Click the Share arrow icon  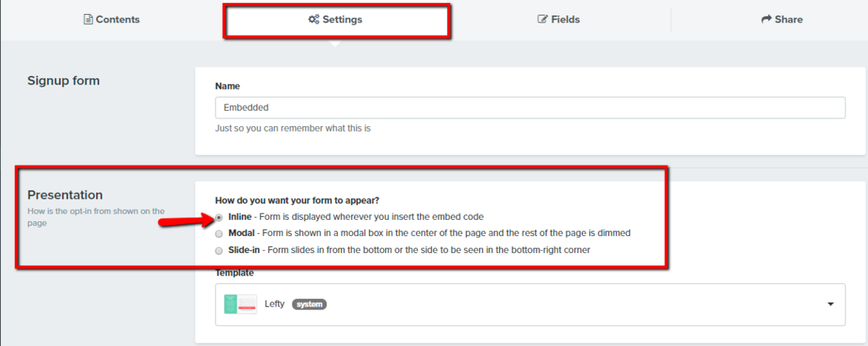[766, 19]
